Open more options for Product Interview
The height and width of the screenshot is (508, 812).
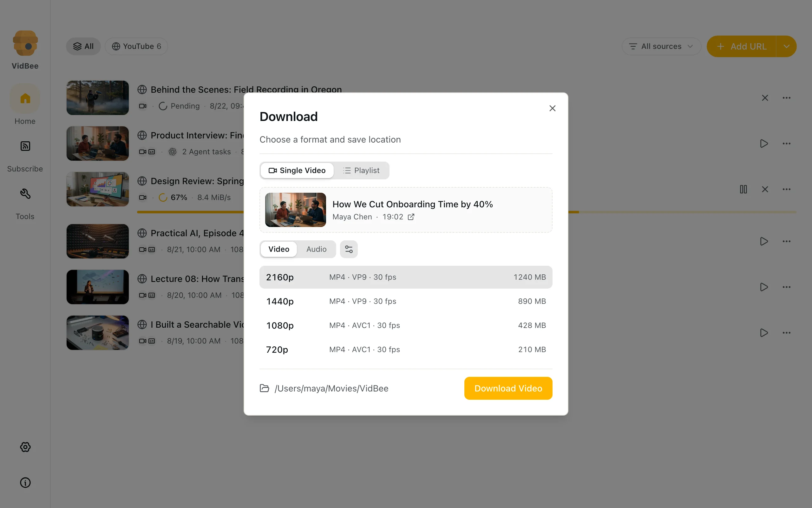(x=786, y=144)
